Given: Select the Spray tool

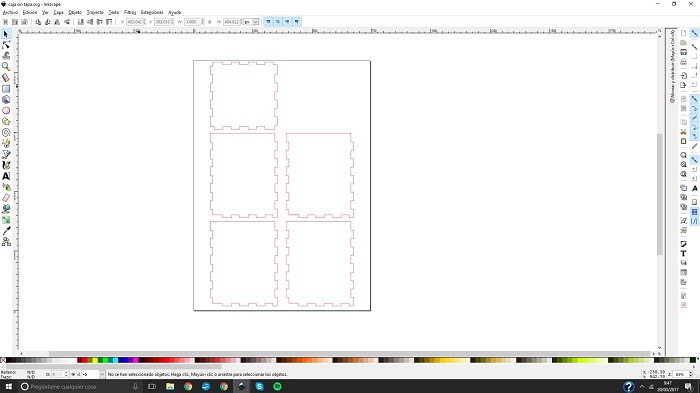Looking at the screenshot, I should 6,187.
